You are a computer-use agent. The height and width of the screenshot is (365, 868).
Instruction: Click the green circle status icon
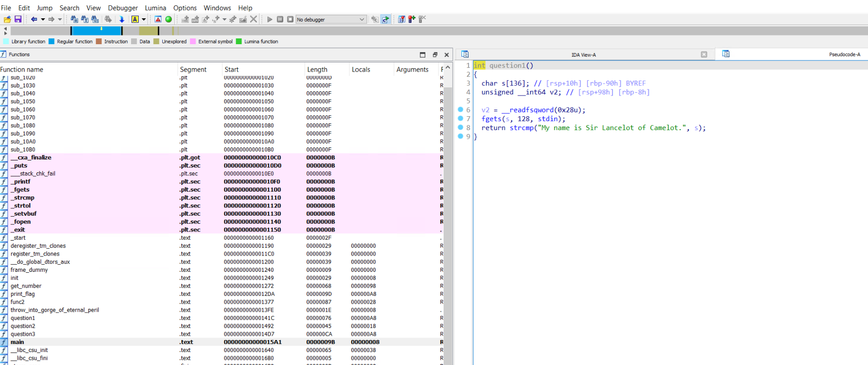click(x=169, y=19)
